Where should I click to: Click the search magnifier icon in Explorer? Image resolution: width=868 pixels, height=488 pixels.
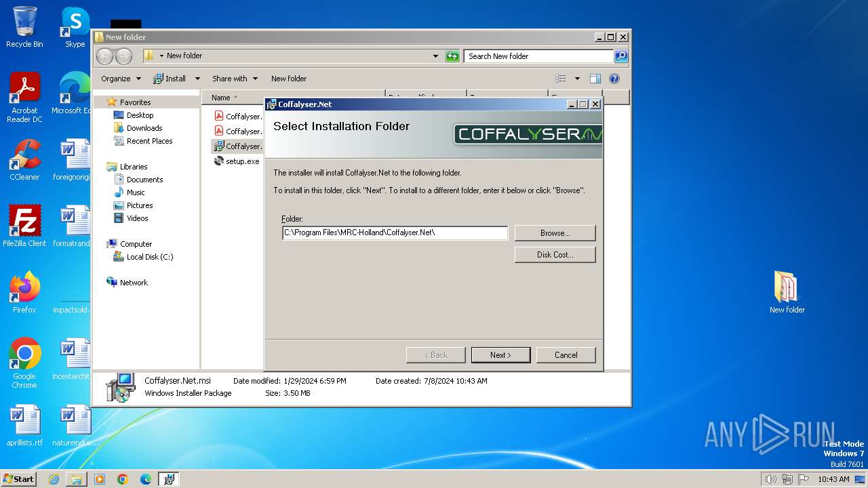tap(620, 56)
